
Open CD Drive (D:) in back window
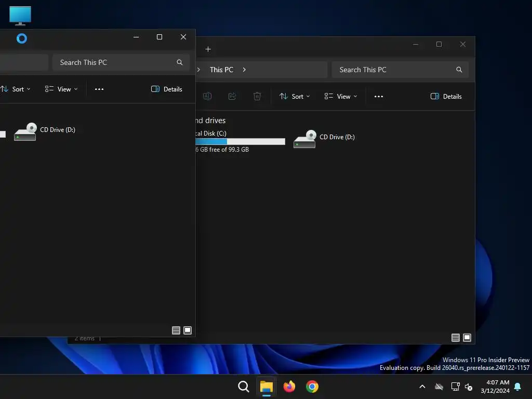click(324, 139)
